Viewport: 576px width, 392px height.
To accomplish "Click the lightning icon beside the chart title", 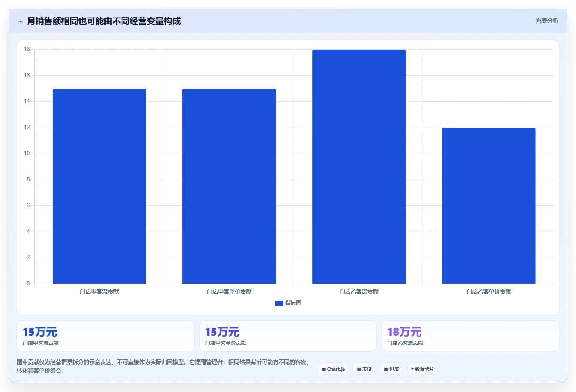I will 20,21.
